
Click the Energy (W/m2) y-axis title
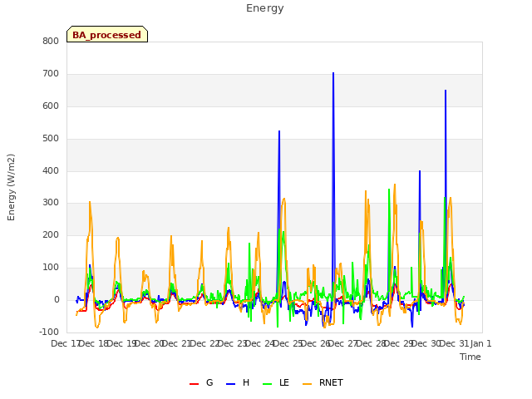pos(11,187)
